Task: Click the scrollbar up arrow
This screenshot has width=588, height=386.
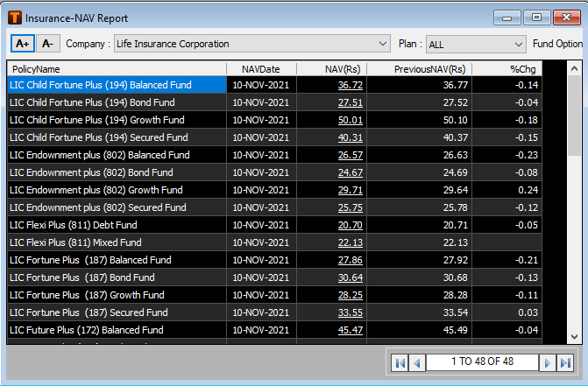Action: (x=574, y=68)
